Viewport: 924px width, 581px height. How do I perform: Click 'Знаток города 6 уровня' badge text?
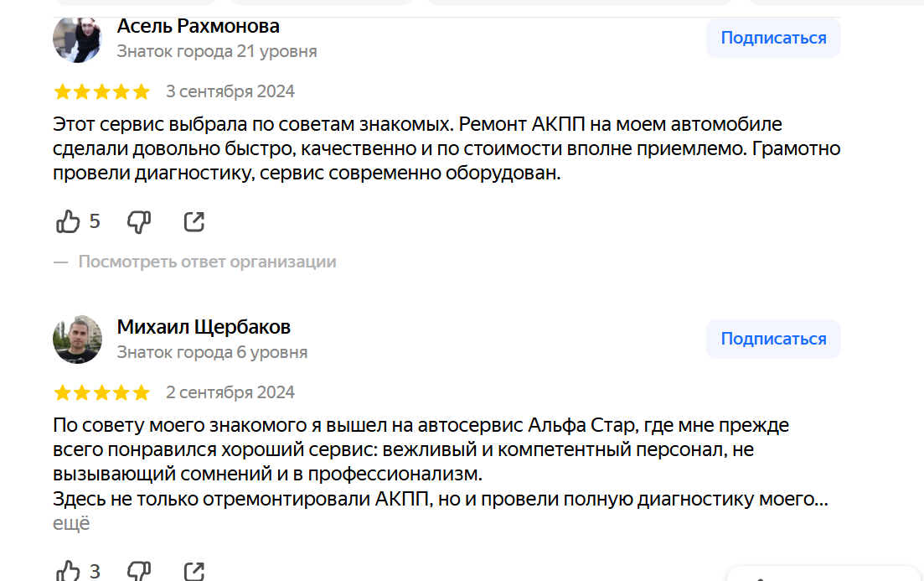[212, 353]
